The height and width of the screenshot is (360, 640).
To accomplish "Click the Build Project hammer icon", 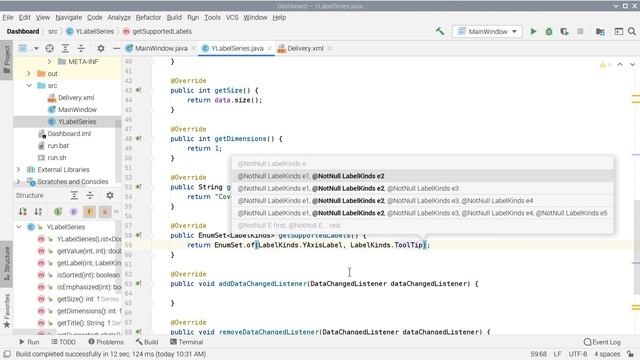I will (440, 31).
